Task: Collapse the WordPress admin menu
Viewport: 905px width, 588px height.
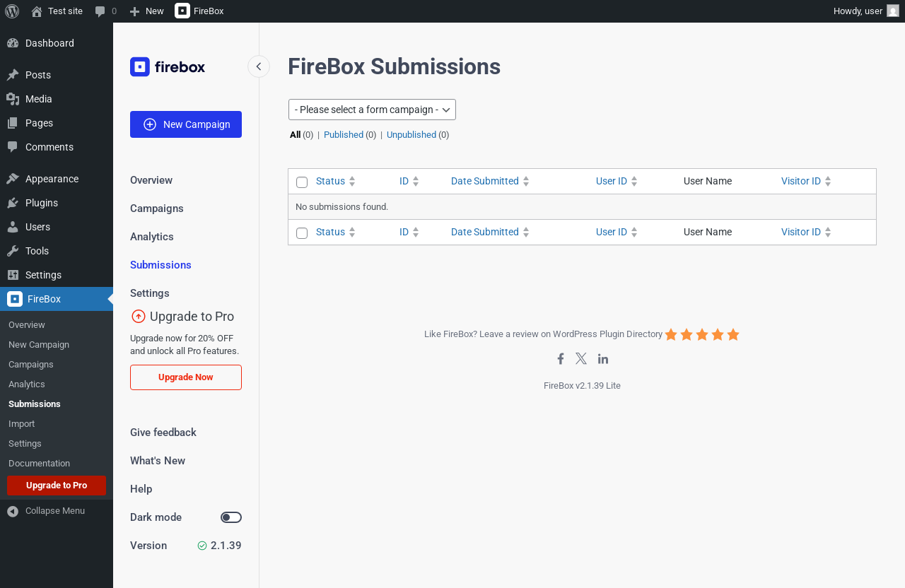Action: [57, 511]
